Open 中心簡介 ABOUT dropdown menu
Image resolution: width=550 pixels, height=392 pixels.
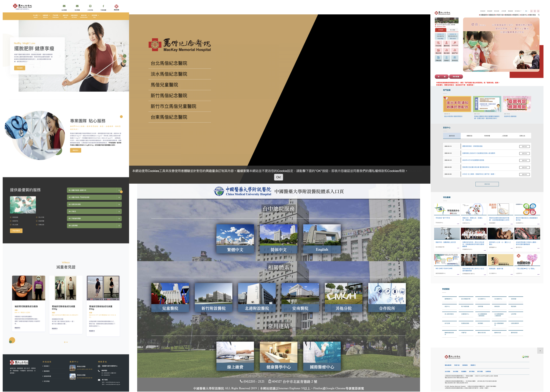[37, 16]
